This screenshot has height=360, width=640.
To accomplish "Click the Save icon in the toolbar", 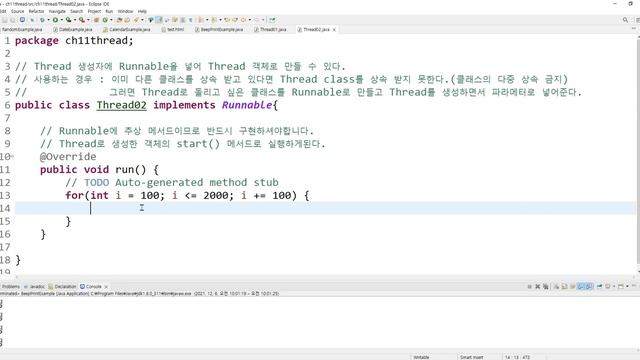I will (5, 20).
